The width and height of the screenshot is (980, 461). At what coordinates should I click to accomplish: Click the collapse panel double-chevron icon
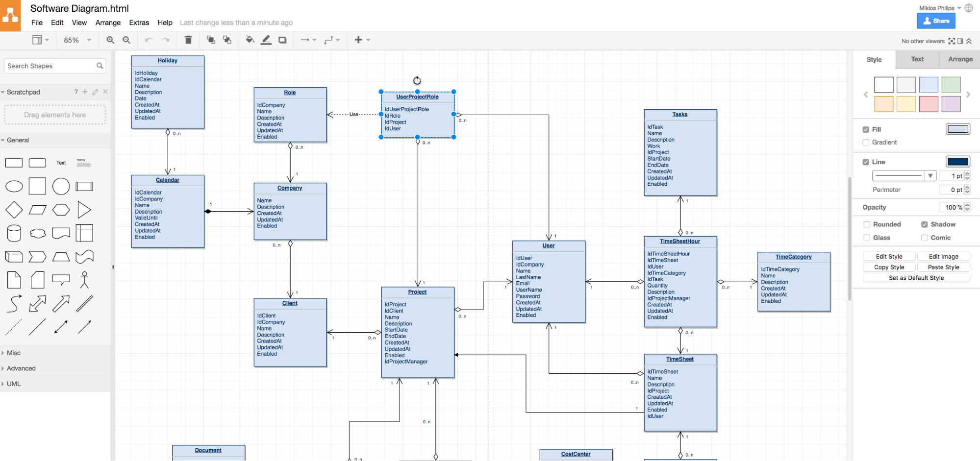969,41
